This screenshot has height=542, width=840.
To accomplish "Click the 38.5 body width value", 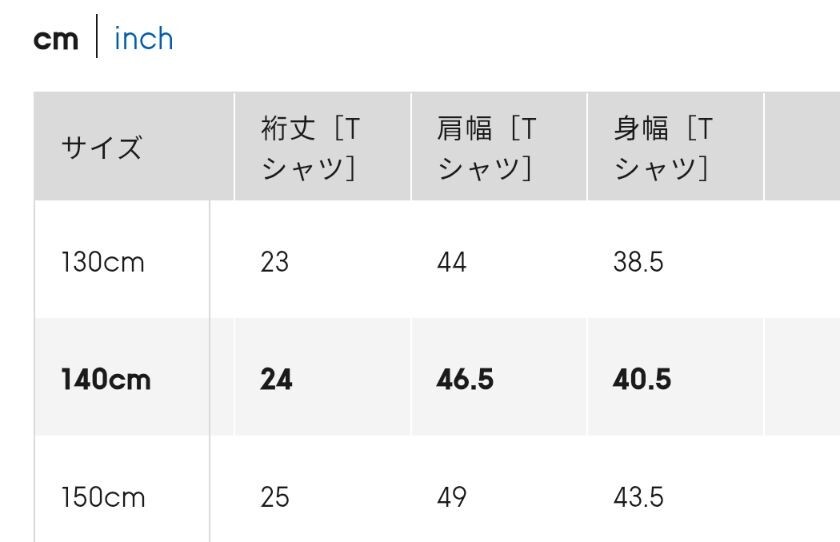I will pos(638,262).
